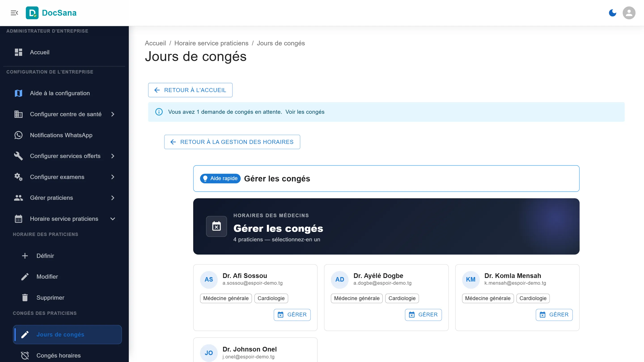Click GÉRER for Dr. Afi Sossou

click(292, 315)
